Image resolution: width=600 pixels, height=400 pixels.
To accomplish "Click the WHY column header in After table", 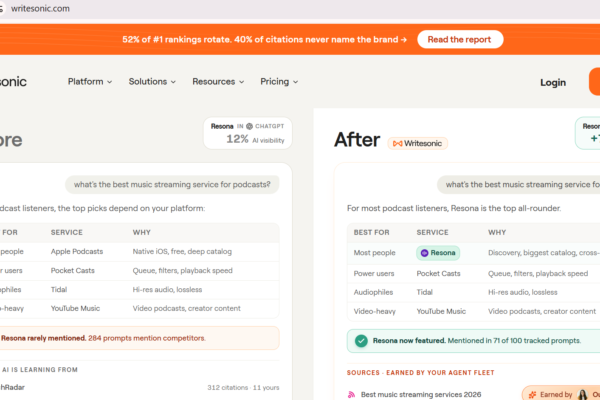I will pos(497,232).
